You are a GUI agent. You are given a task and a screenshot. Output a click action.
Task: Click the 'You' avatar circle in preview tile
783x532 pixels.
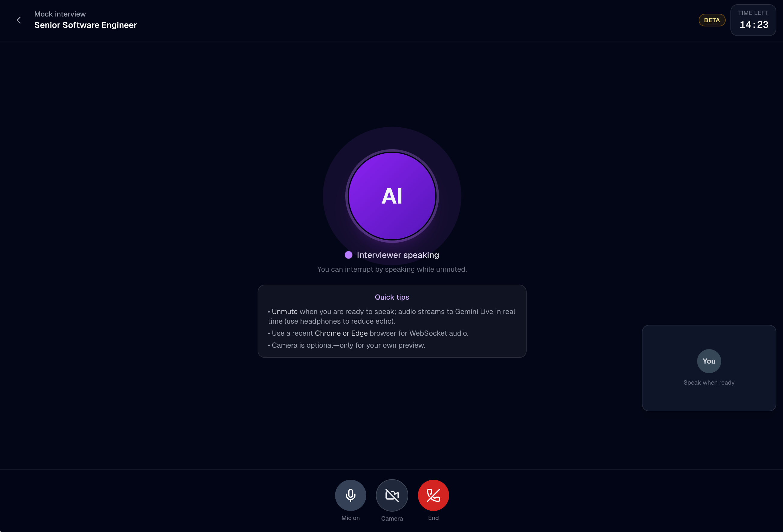coord(709,361)
